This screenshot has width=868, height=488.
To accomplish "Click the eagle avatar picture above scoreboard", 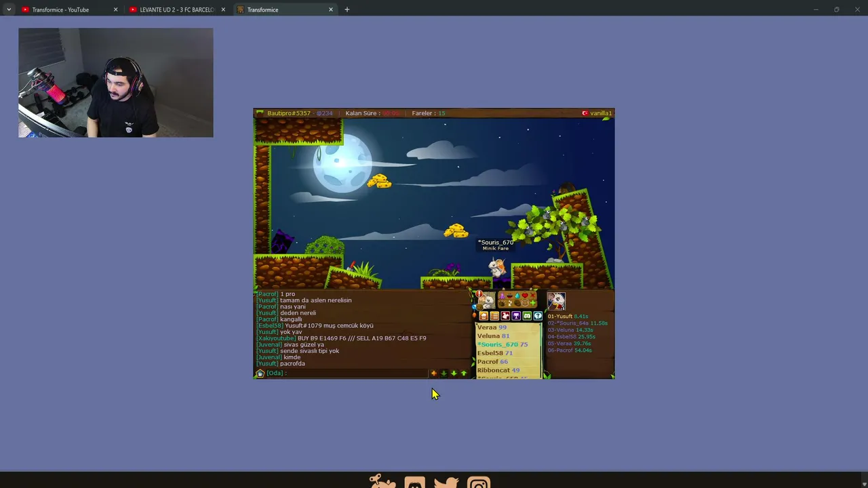I will [x=556, y=301].
